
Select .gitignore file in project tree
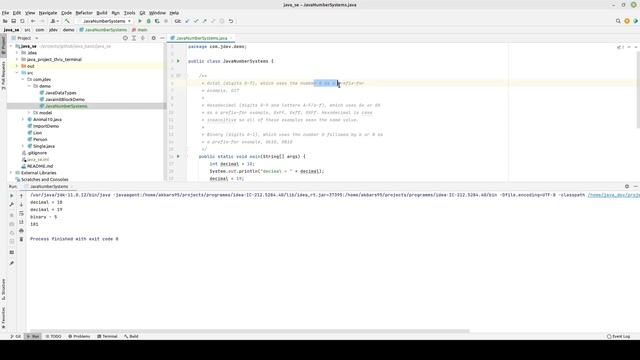click(37, 153)
